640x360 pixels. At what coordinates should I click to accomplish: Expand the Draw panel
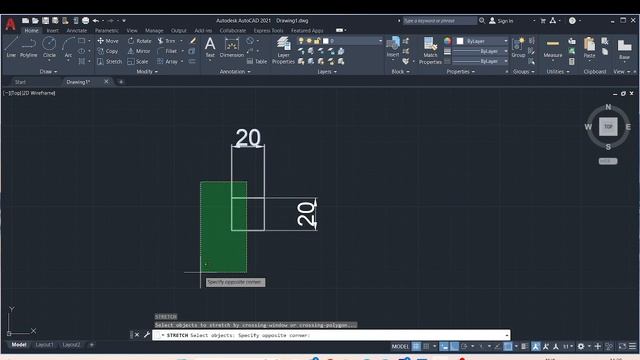[48, 71]
